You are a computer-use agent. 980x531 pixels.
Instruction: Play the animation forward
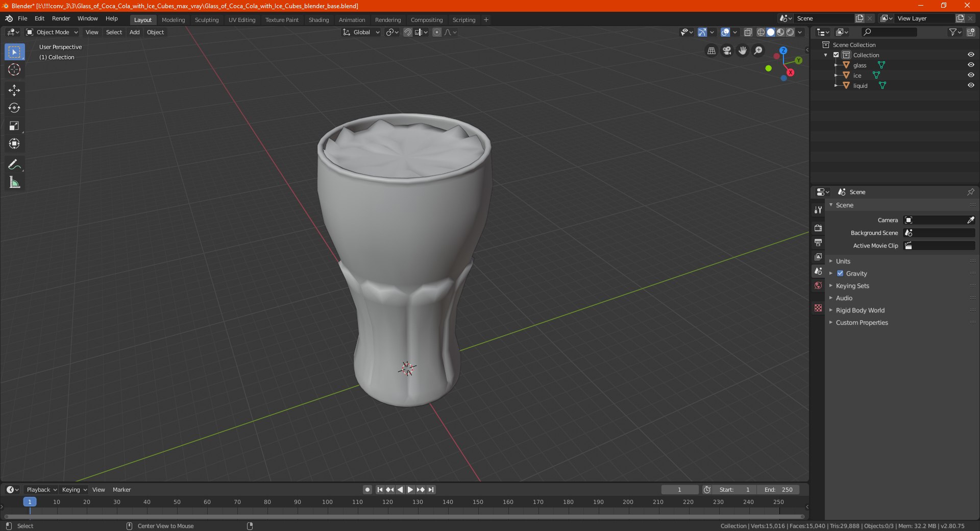pos(410,490)
